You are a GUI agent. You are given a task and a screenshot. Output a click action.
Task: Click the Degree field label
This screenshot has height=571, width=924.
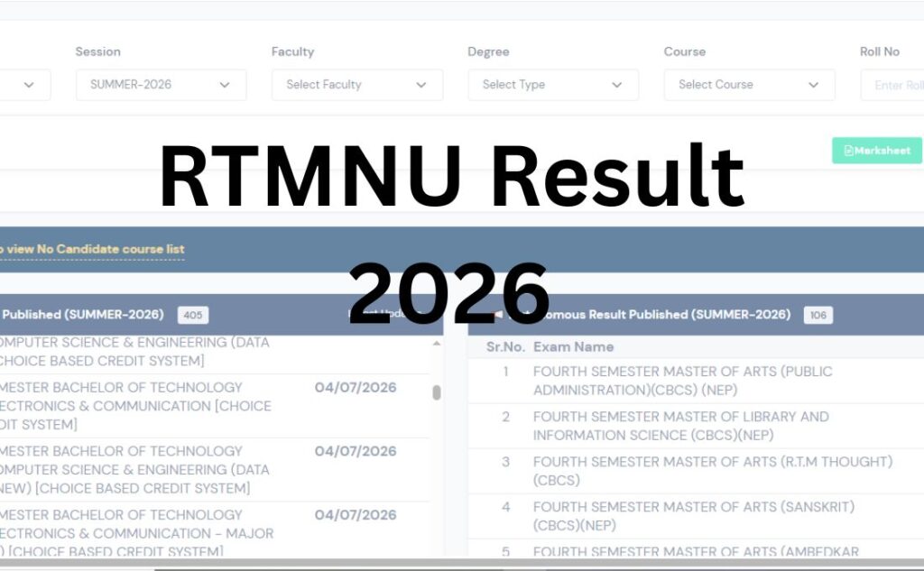(488, 51)
